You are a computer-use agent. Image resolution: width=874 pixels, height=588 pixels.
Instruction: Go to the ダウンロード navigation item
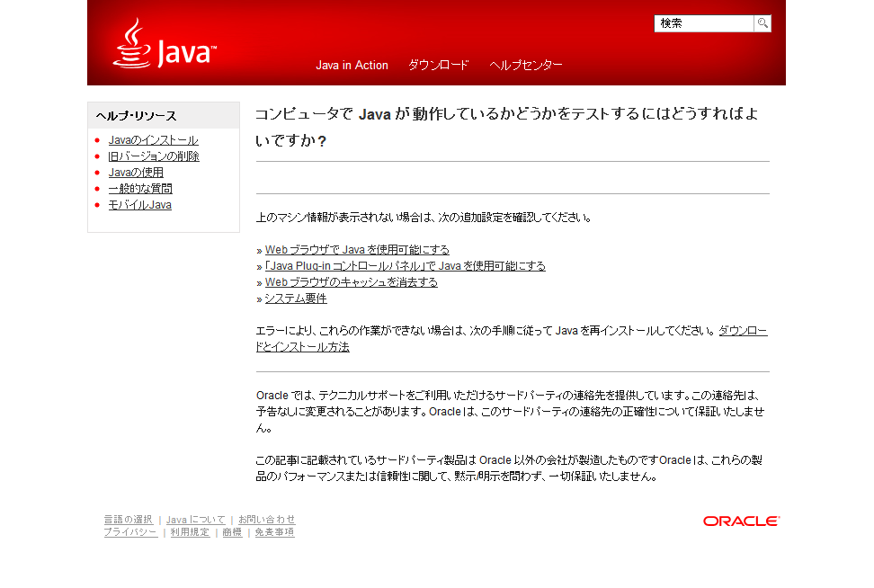[x=439, y=66]
